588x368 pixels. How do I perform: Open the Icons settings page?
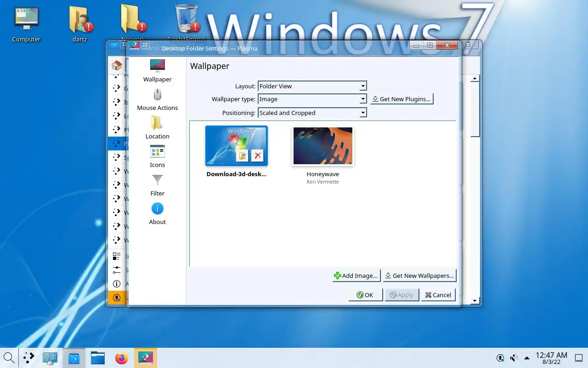[157, 156]
